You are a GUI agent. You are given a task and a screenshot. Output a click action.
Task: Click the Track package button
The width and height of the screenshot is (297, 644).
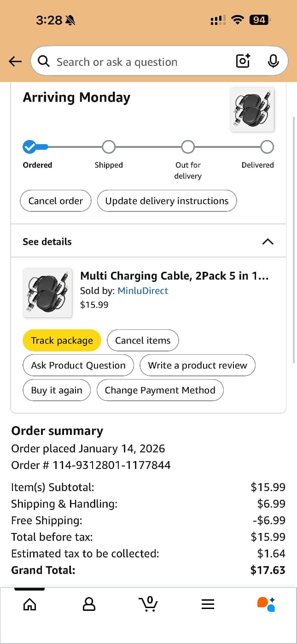click(62, 340)
